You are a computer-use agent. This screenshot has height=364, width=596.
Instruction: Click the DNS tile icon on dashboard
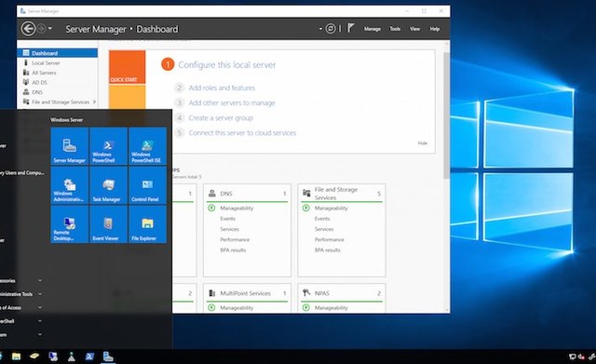click(x=211, y=194)
